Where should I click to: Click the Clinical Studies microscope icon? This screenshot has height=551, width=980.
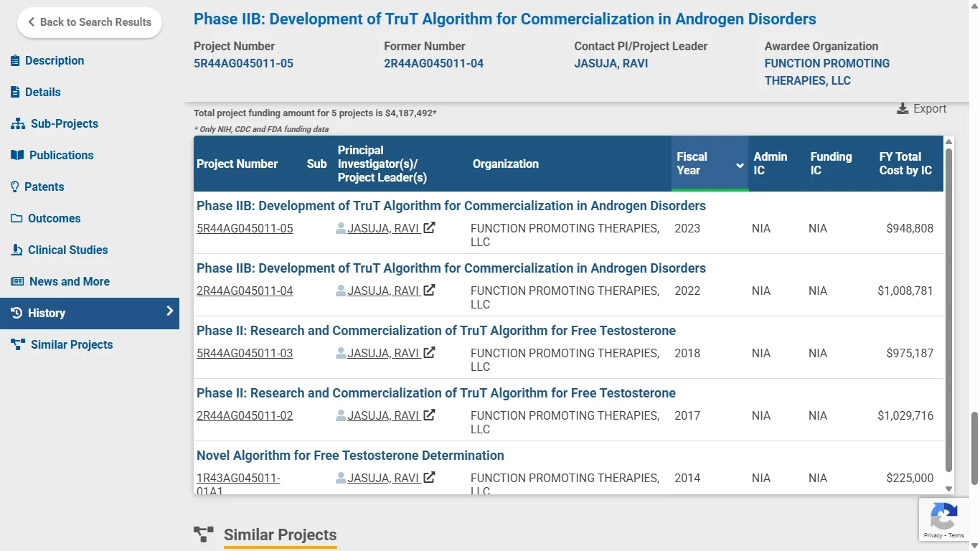17,250
